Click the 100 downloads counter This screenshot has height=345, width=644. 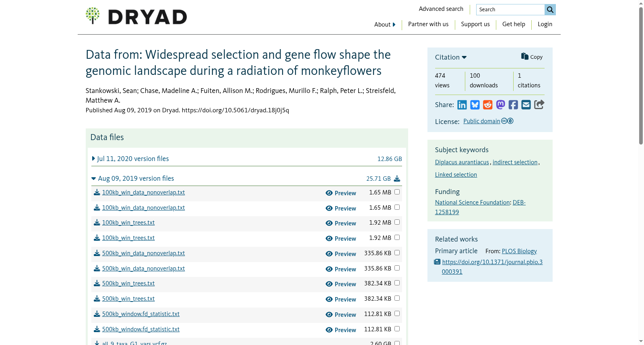(x=483, y=81)
